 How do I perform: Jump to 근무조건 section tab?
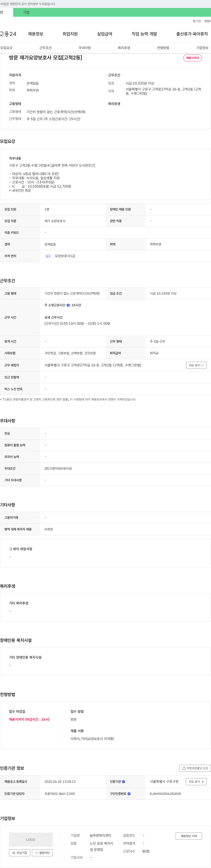click(x=45, y=48)
